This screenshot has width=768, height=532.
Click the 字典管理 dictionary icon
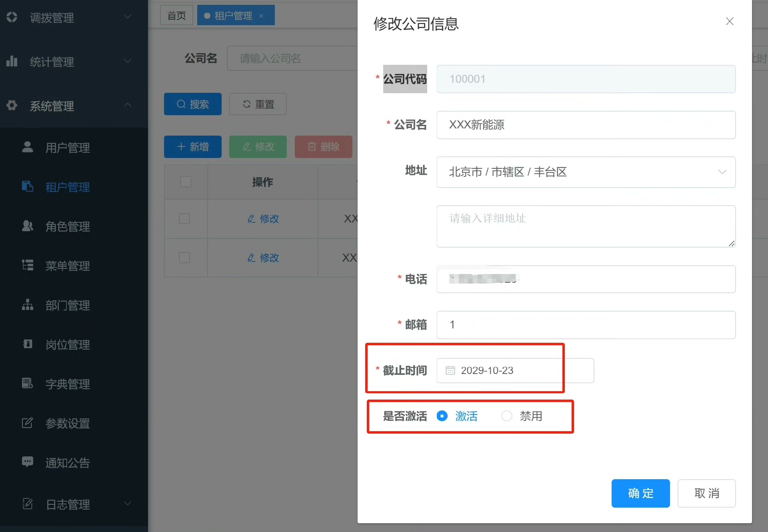[27, 384]
